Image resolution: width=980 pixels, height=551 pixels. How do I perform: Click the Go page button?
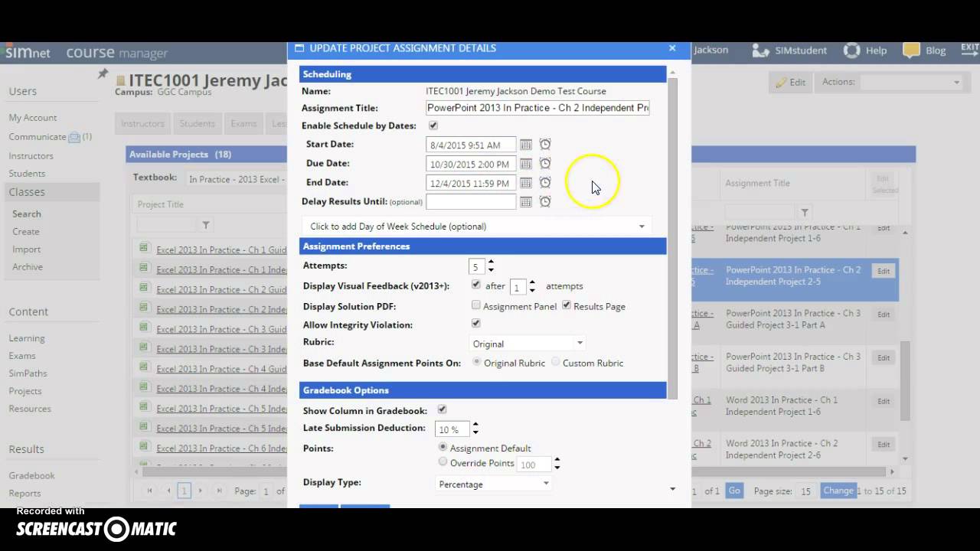(734, 491)
